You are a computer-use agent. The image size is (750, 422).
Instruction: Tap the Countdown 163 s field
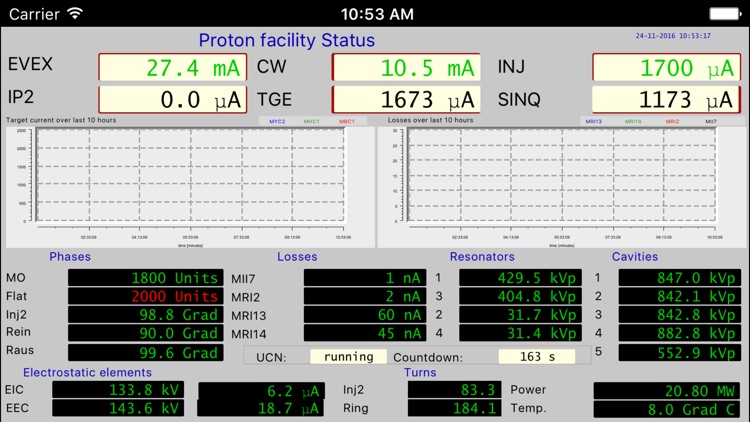pyautogui.click(x=537, y=356)
